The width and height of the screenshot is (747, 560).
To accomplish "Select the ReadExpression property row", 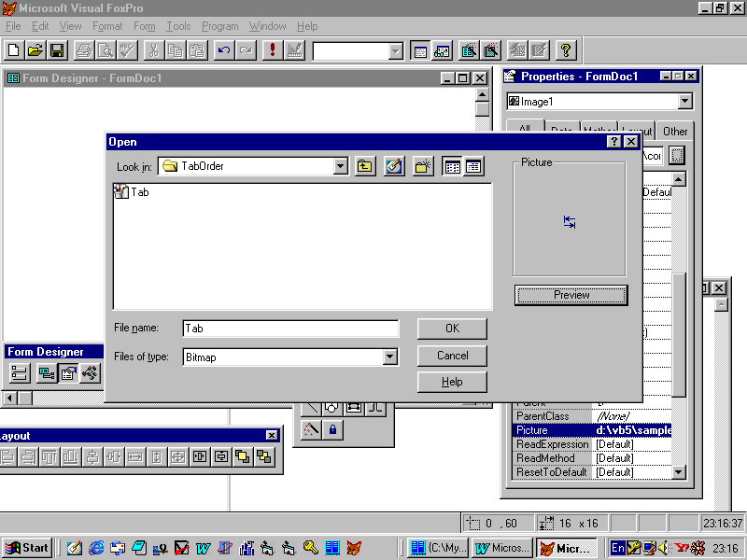I will coord(592,444).
